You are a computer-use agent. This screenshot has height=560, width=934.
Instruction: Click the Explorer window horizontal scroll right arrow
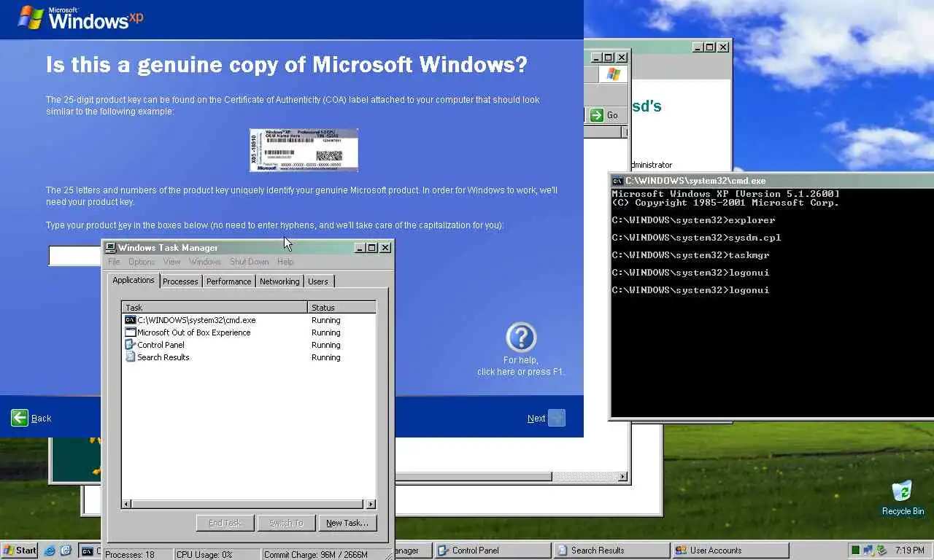pos(623,477)
